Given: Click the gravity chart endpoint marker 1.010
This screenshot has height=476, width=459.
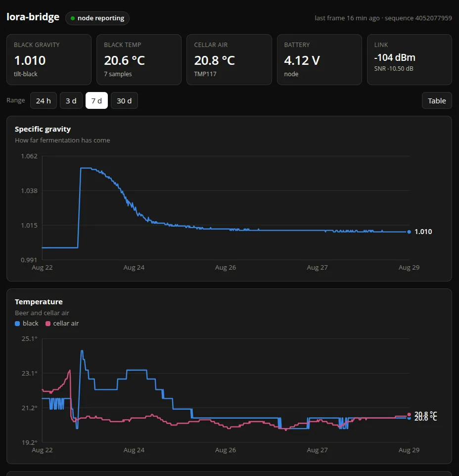Looking at the screenshot, I should 409,232.
